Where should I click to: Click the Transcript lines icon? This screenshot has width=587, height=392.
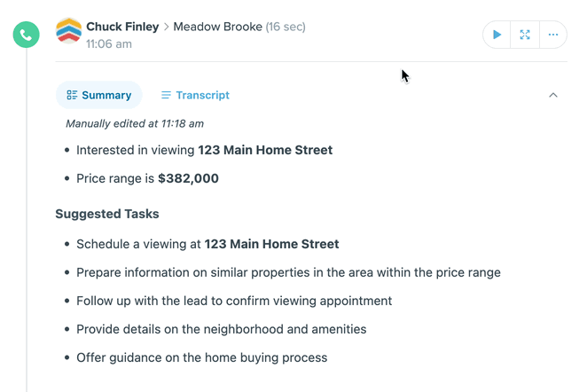166,95
